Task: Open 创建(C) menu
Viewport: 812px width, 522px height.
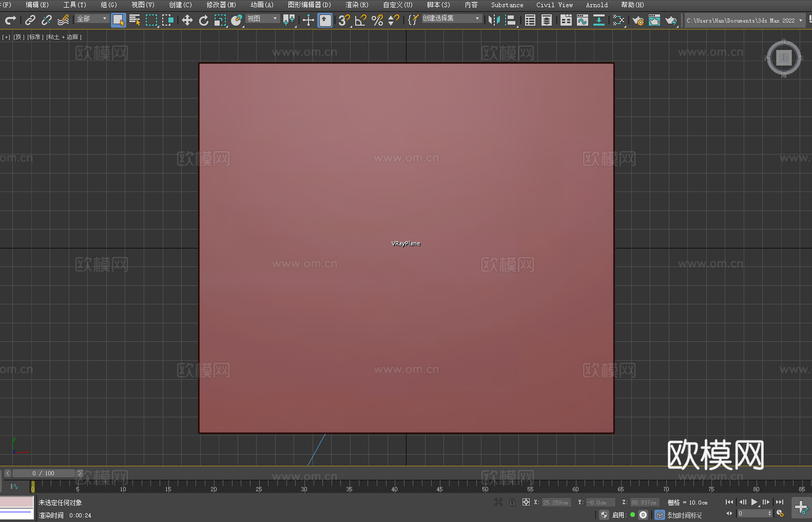Action: 181,5
